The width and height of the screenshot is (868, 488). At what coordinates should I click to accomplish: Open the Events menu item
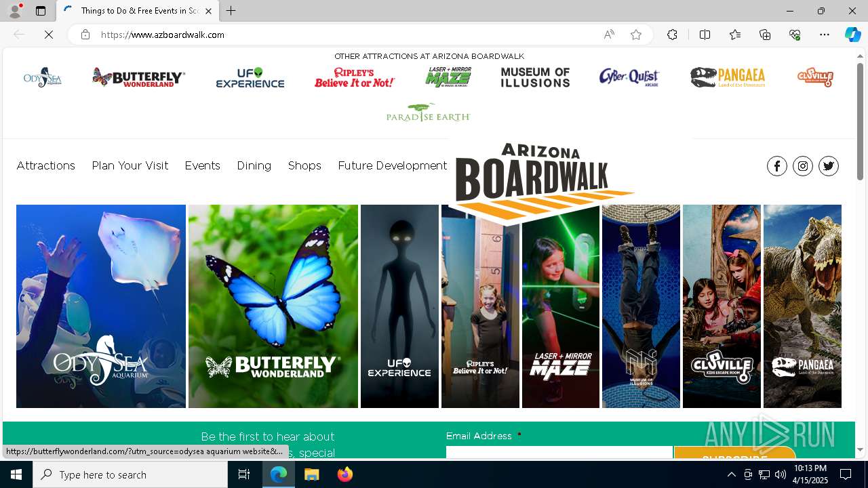tap(203, 165)
